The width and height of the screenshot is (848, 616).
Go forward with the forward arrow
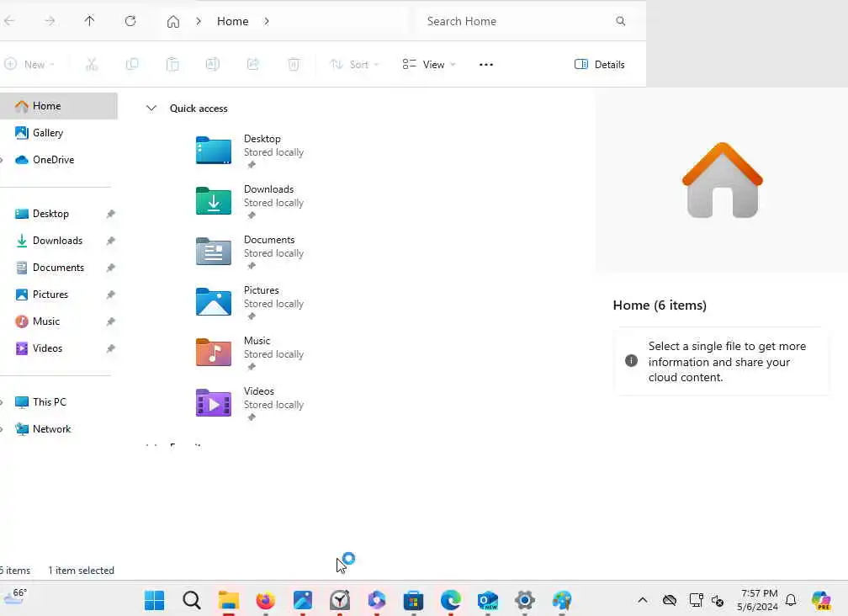50,21
